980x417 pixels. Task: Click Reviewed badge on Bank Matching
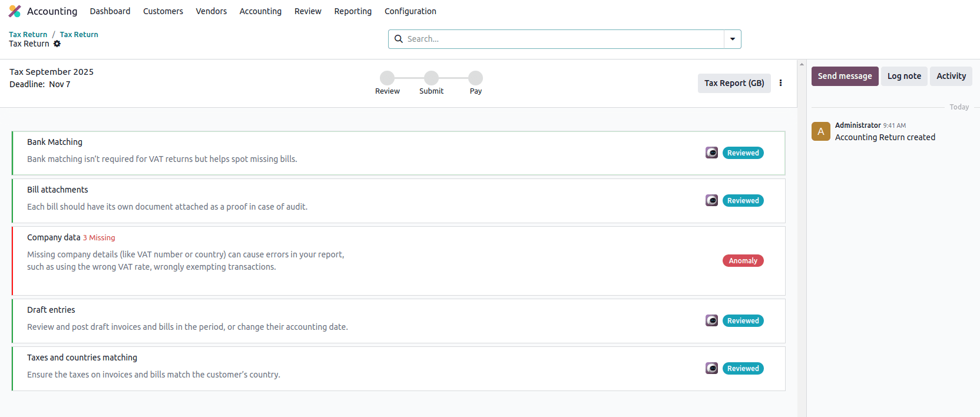pos(743,153)
